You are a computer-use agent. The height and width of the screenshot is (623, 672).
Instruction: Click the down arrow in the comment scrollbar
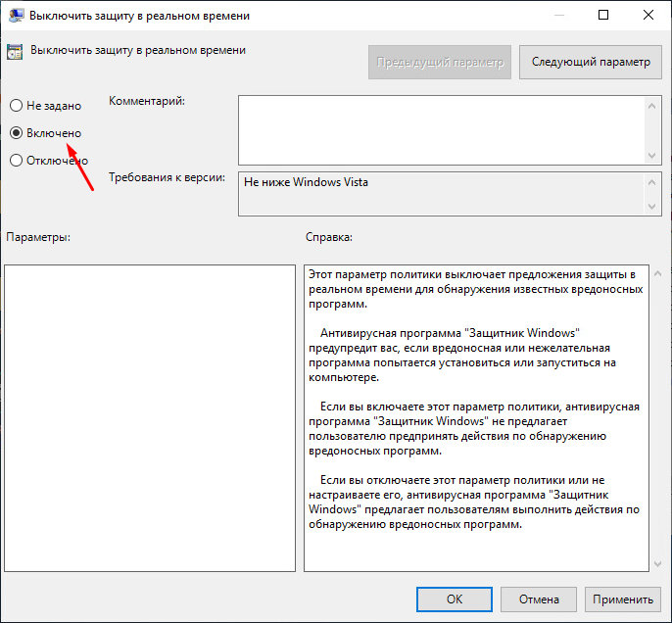click(649, 156)
